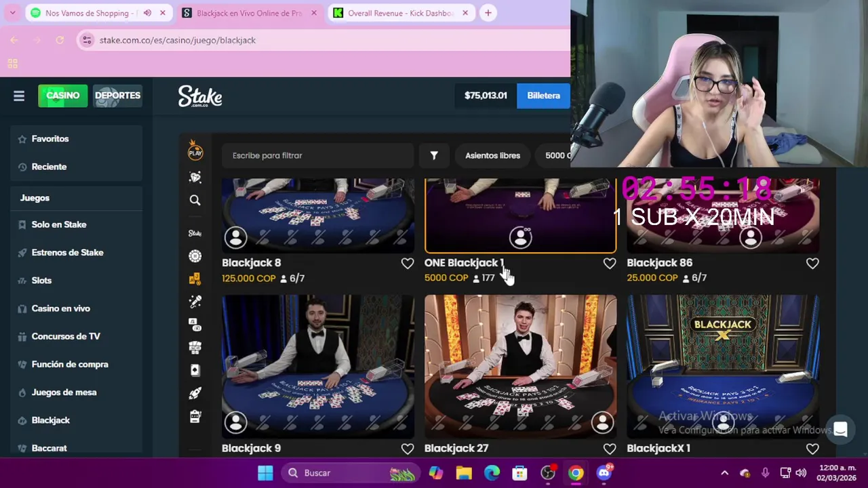Close the Blackjack en Vivo browser tab
The image size is (868, 488).
tap(314, 13)
